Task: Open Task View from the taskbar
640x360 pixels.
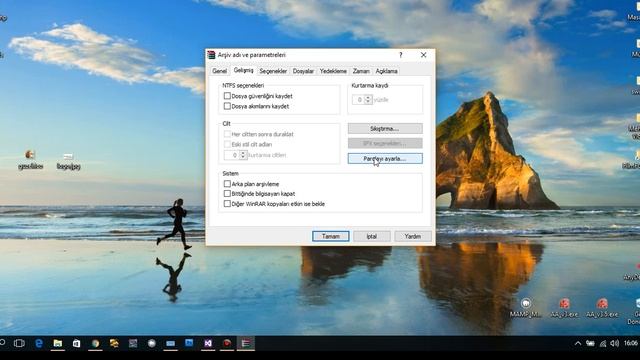Action: coord(19,343)
